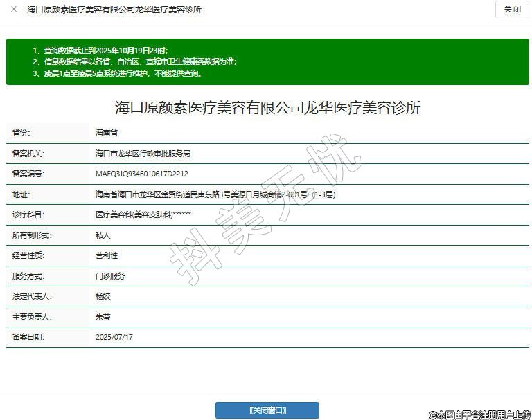Click the X icon in the dialog header
This screenshot has width=532, height=420.
[14, 10]
